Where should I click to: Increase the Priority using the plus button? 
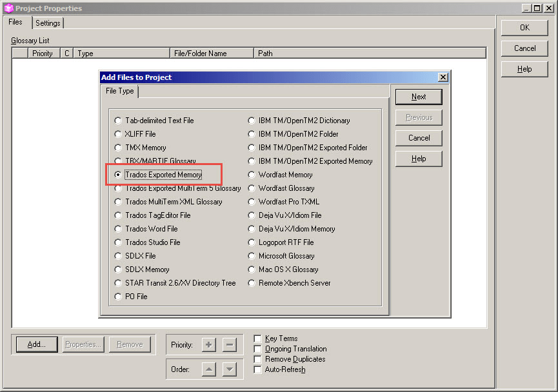[x=208, y=344]
